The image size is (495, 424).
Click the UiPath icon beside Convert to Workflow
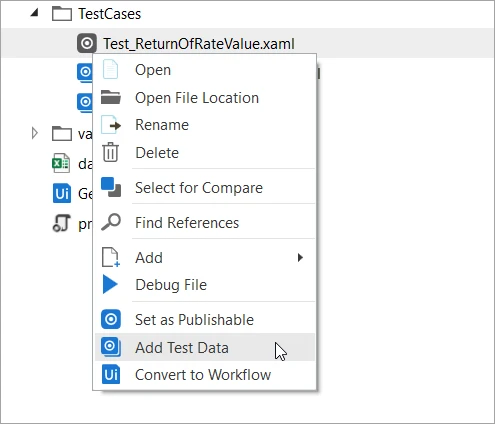point(111,375)
